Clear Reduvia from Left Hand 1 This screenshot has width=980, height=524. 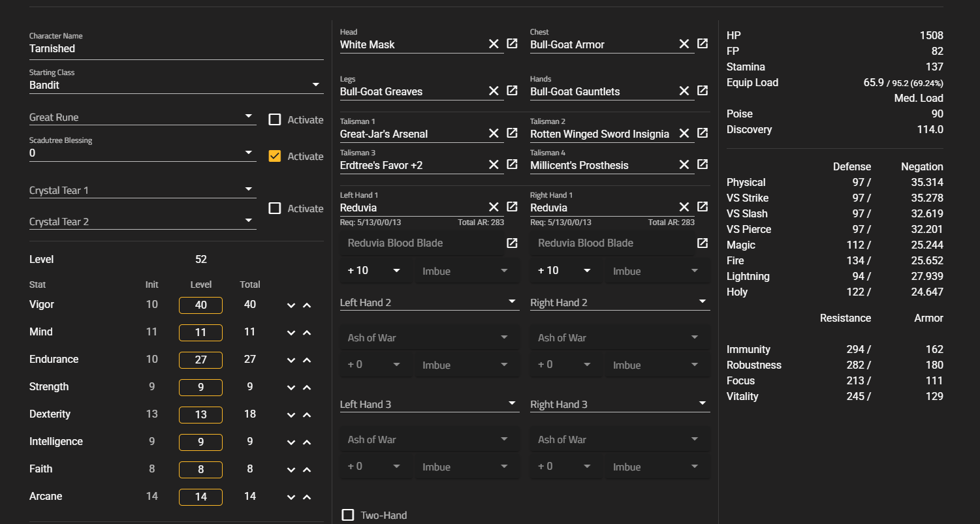[x=494, y=207]
